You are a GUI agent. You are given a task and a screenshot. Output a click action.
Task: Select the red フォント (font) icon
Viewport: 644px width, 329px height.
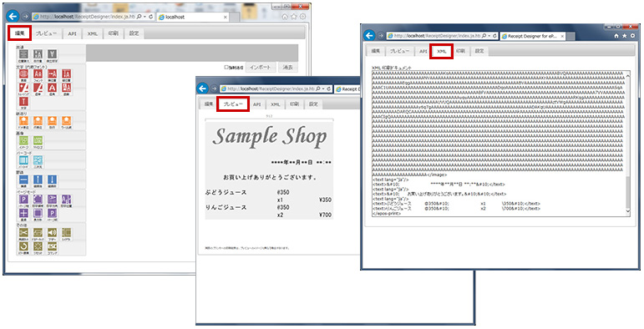click(38, 74)
